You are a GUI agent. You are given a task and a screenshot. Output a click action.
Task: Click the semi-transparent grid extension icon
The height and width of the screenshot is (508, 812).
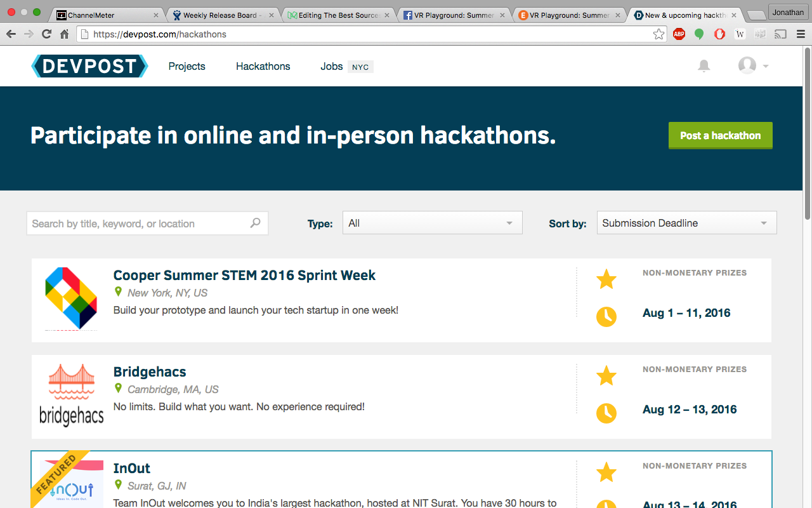pyautogui.click(x=760, y=34)
